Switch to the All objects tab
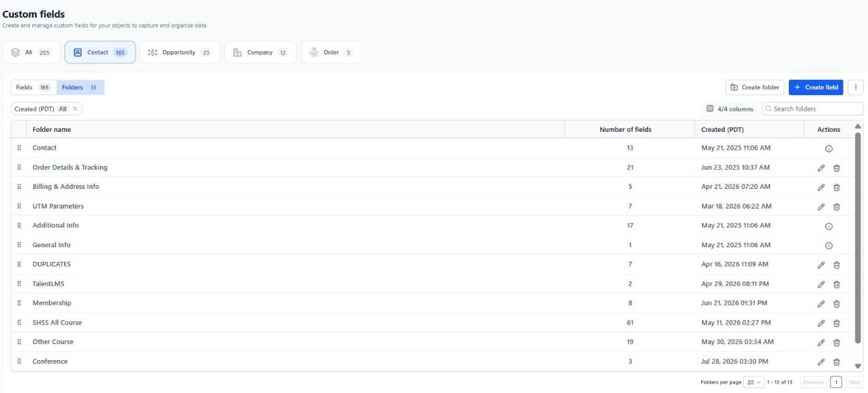Image resolution: width=868 pixels, height=393 pixels. click(32, 53)
